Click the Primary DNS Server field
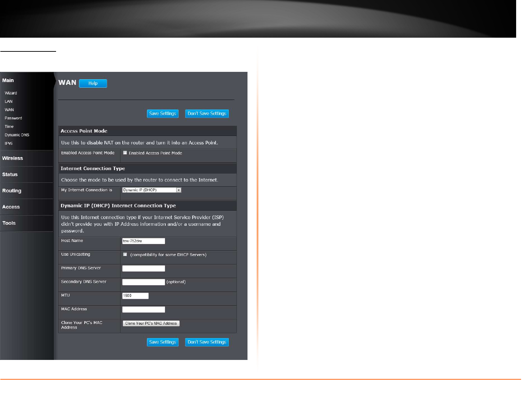Screen dimensions: 532x411 pos(143,269)
